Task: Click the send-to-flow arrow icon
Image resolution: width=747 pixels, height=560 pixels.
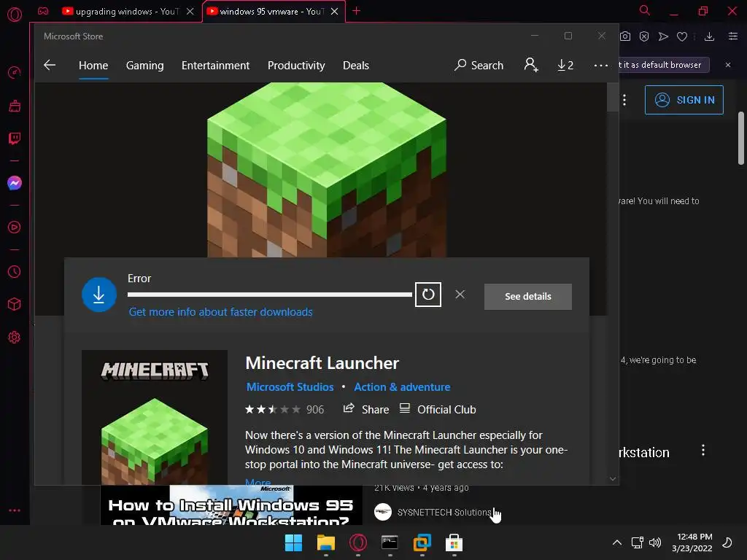Action: click(x=663, y=36)
